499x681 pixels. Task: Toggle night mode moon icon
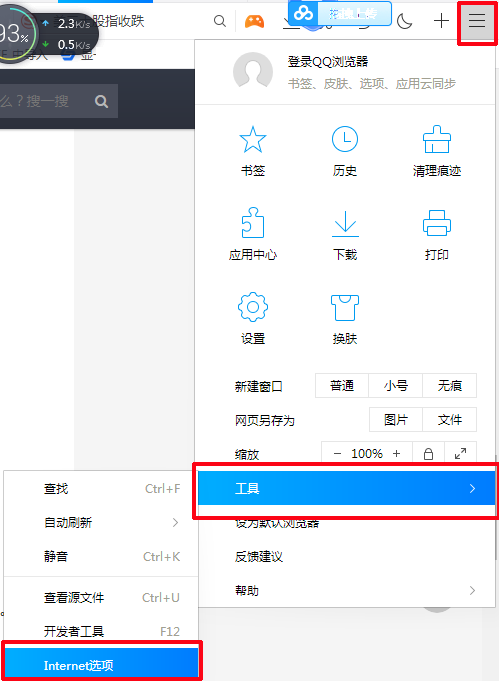point(405,21)
